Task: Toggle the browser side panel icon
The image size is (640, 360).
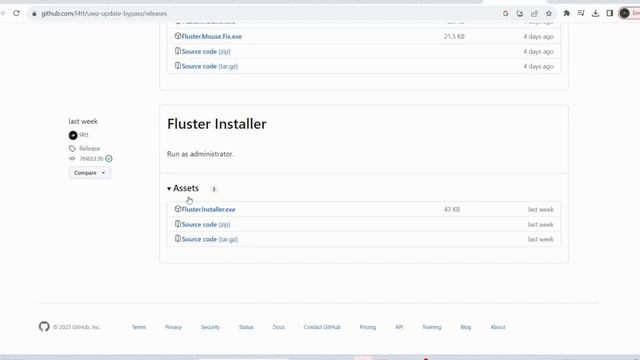Action: click(610, 13)
